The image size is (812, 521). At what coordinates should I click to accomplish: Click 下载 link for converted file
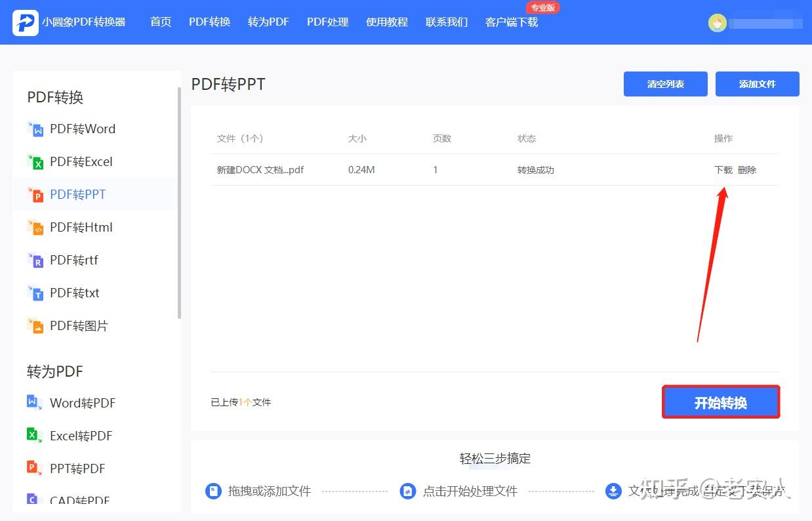tap(723, 170)
